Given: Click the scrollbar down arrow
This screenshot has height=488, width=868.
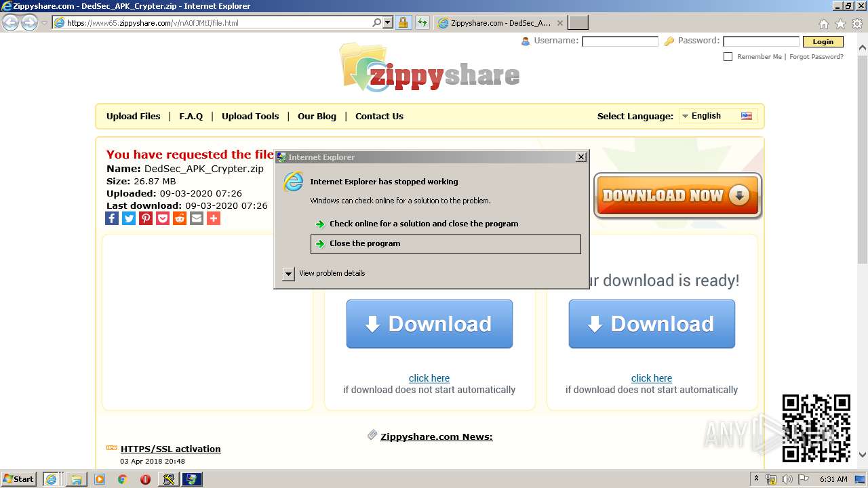Looking at the screenshot, I should coord(863,455).
